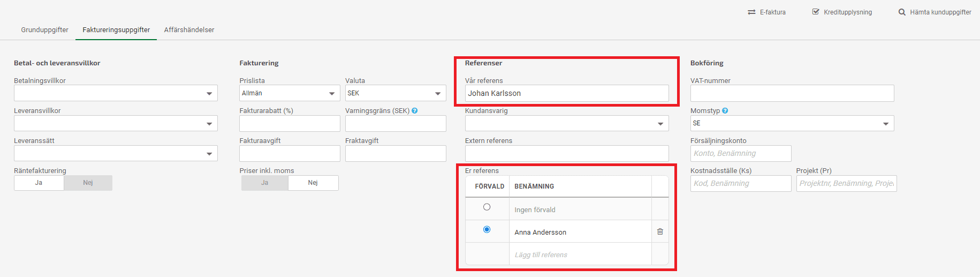Click the Hämta kunduppgifter magnifier icon

(x=902, y=12)
